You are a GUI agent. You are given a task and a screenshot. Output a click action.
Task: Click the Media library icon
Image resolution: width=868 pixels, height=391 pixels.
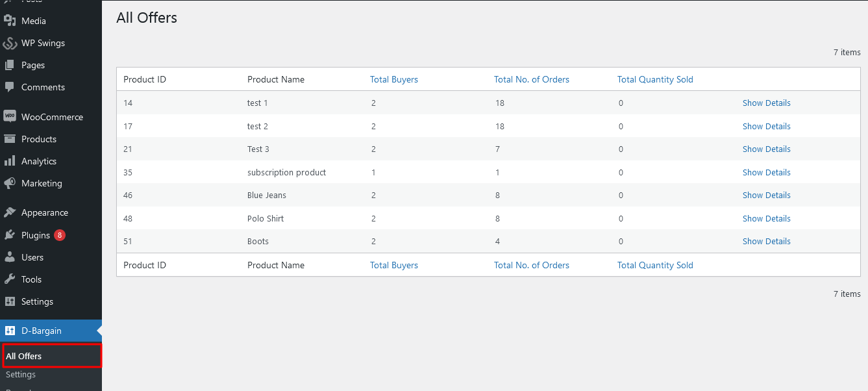pyautogui.click(x=11, y=20)
